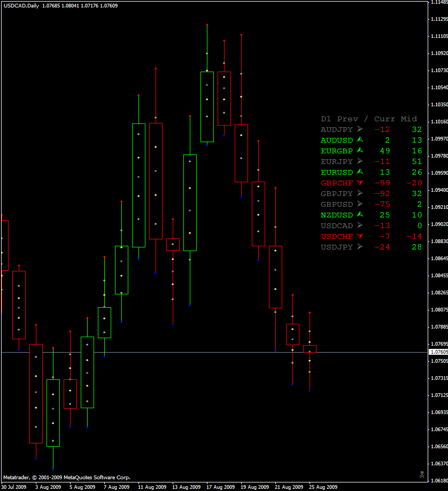Select the NZDUSD pair label

(x=337, y=215)
